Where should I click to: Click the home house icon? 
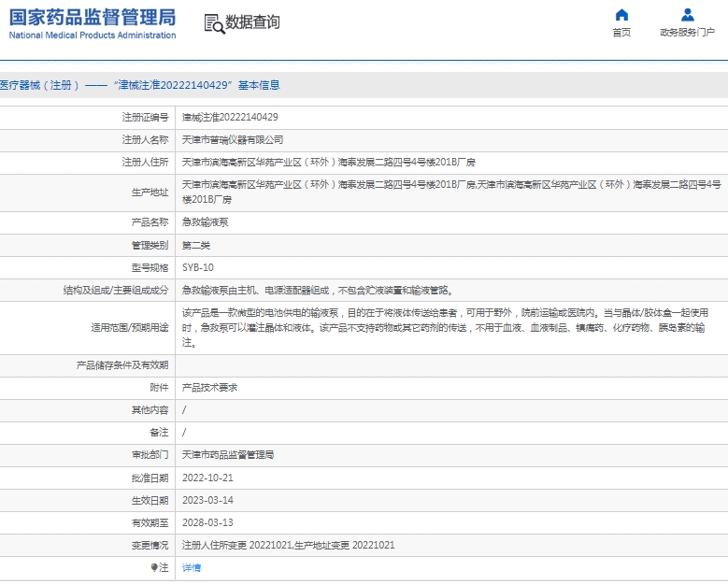click(621, 15)
